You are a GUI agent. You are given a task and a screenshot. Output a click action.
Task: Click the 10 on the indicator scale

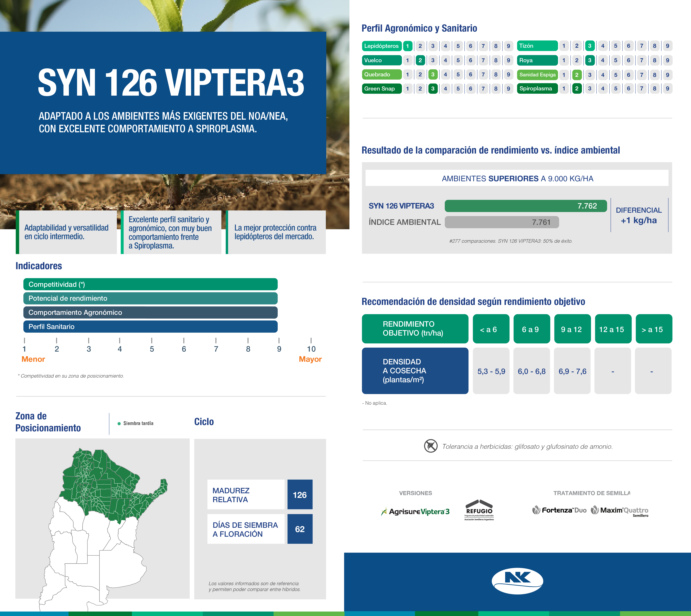click(311, 349)
